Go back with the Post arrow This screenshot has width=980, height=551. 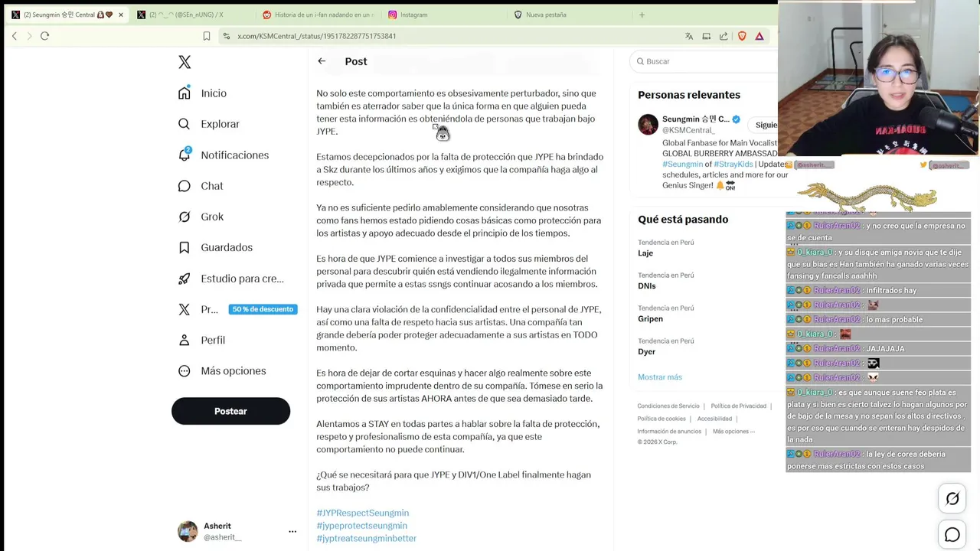coord(322,61)
